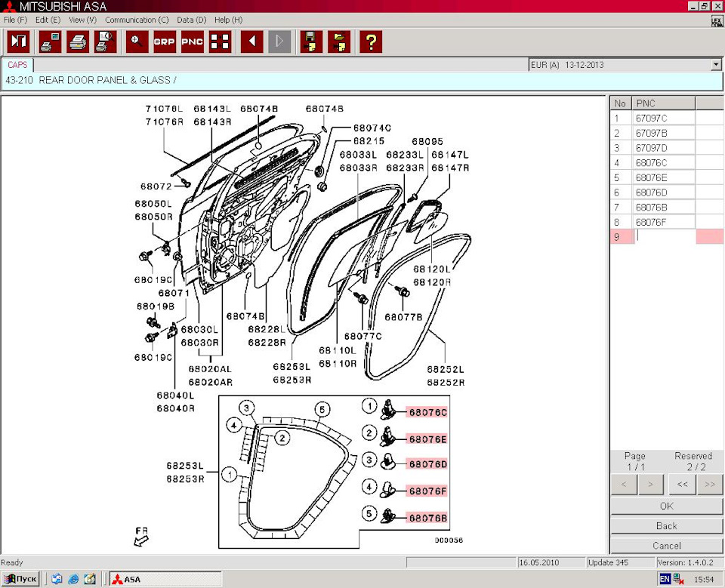Click the GRP toolbar button
The width and height of the screenshot is (725, 588).
pyautogui.click(x=164, y=42)
